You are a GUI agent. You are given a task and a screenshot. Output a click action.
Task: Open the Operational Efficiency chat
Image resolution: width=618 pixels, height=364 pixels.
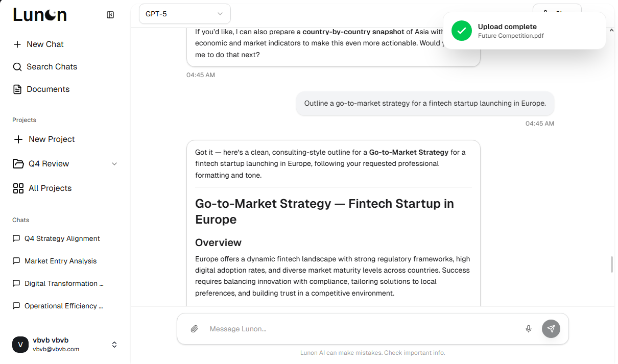[x=64, y=306]
